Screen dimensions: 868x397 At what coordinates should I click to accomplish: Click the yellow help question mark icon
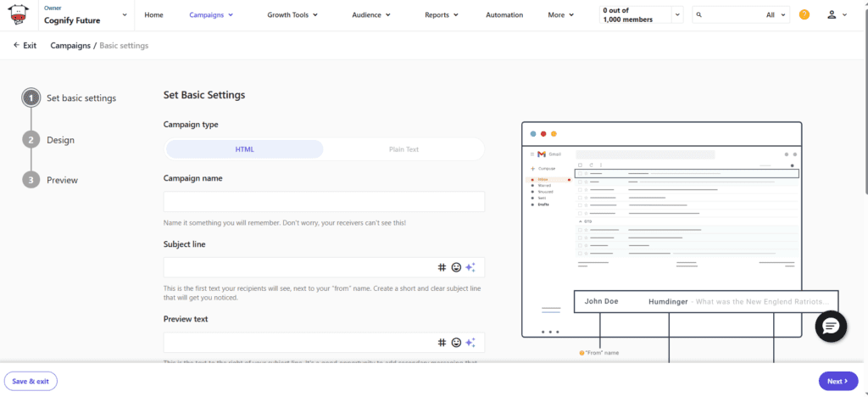point(804,14)
